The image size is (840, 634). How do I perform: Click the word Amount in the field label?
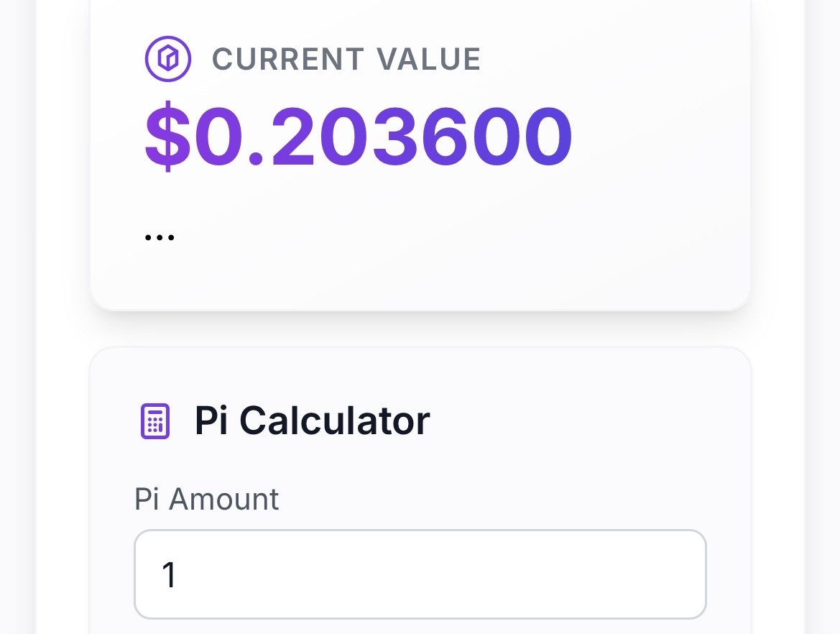coord(223,499)
